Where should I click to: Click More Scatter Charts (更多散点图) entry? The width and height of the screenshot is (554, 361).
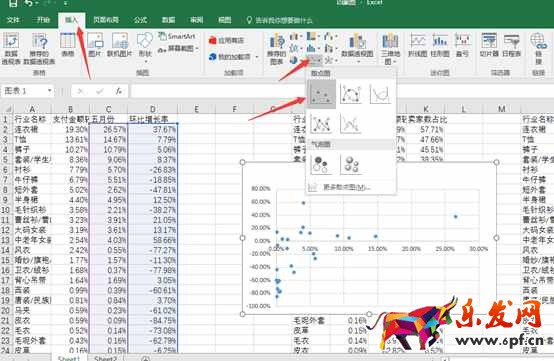tap(347, 187)
